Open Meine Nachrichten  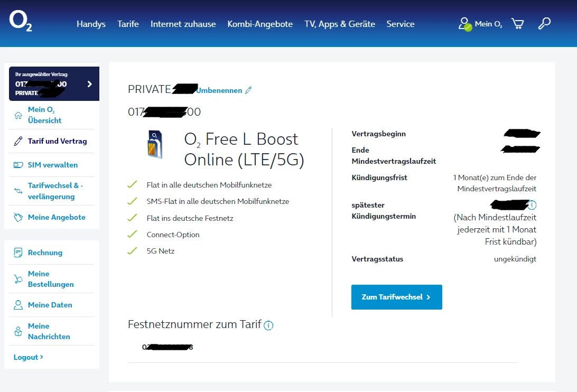pyautogui.click(x=49, y=331)
